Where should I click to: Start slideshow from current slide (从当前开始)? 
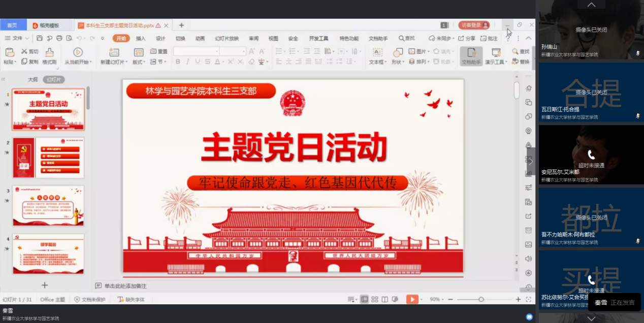coord(78,52)
